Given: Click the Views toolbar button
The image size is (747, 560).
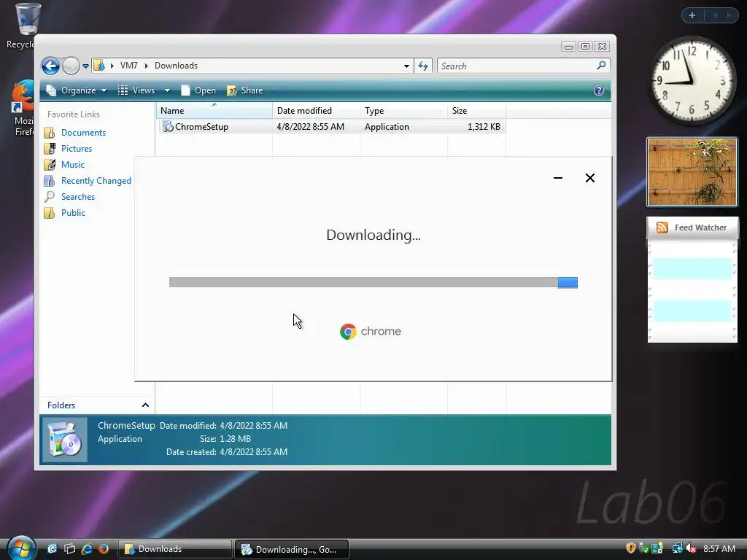Looking at the screenshot, I should (136, 90).
